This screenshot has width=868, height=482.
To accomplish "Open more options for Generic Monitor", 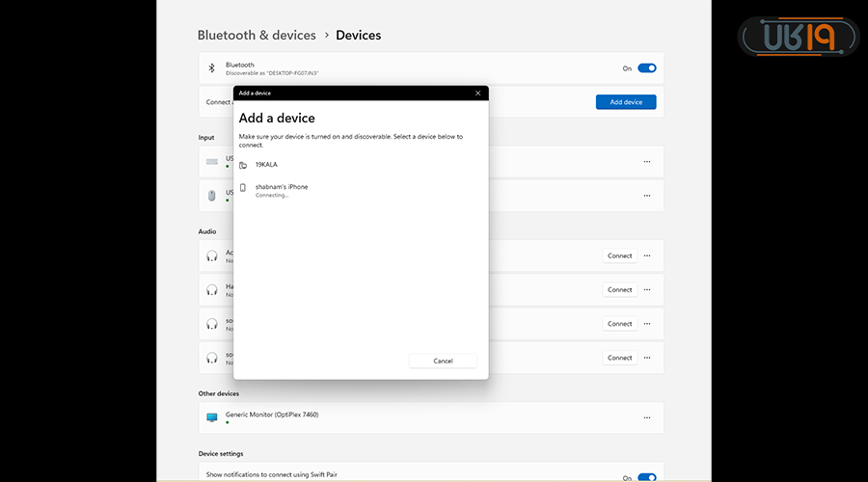I will (647, 417).
